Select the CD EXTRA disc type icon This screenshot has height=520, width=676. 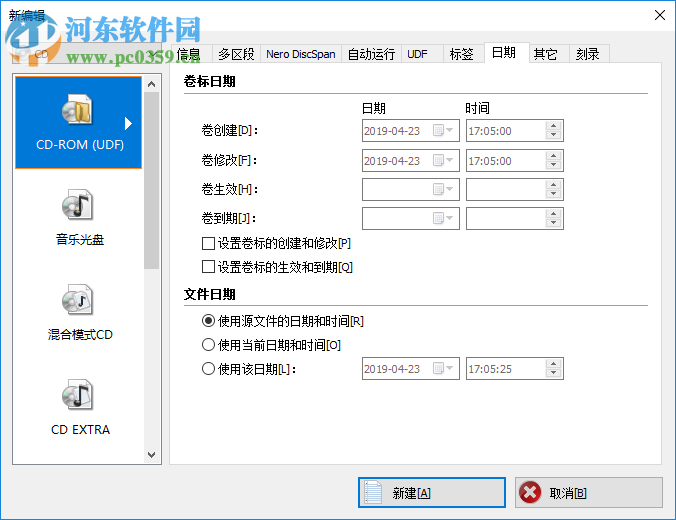[77, 394]
